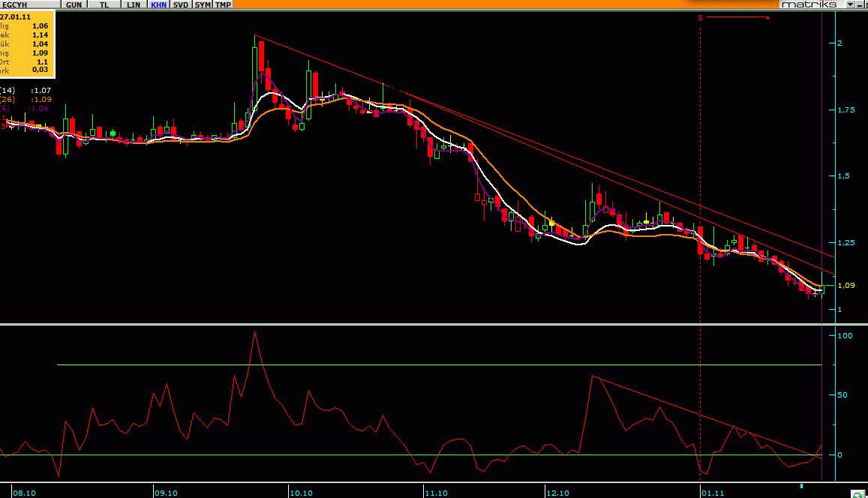Viewport: 868px width, 498px height.
Task: Click the TL currency button
Action: tap(104, 4)
